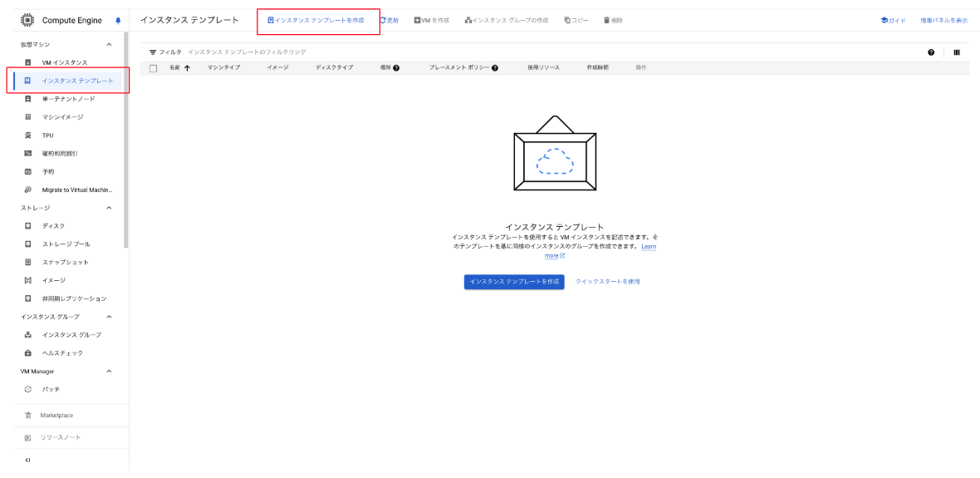Click the help icon beside 場所
The width and height of the screenshot is (980, 478).
coord(396,67)
